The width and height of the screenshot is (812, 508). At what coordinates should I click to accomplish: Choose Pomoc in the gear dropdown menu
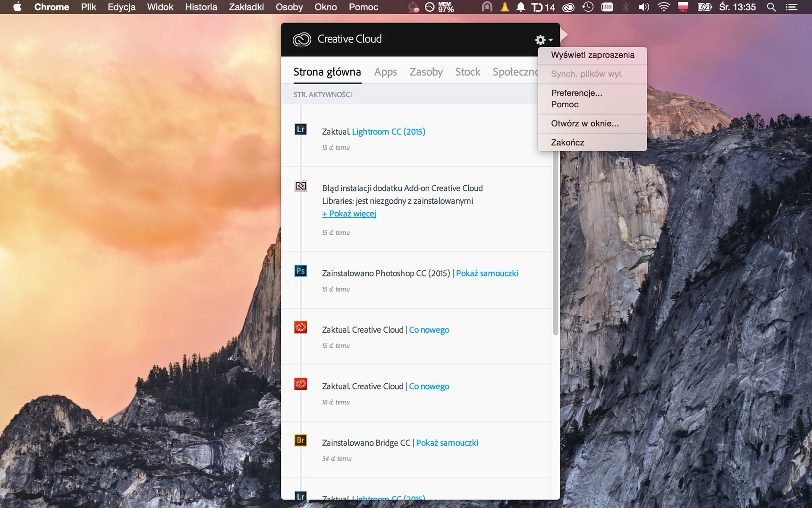[592, 104]
